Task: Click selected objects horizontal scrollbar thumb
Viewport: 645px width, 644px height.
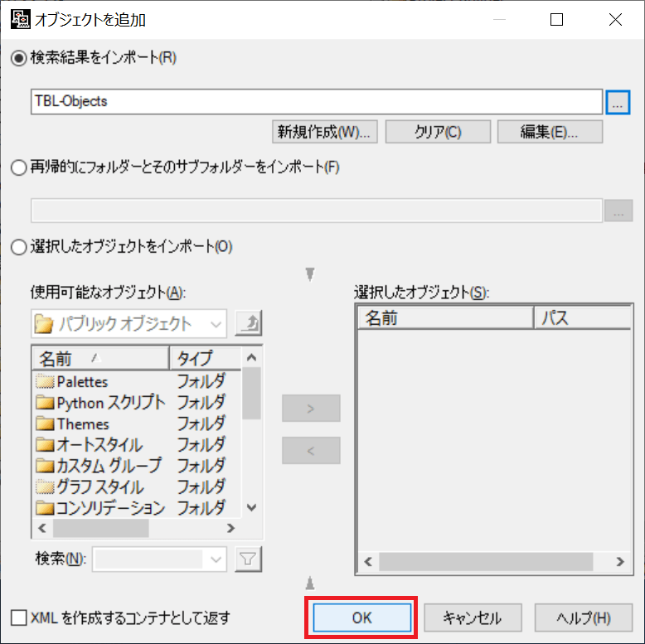Action: [x=486, y=562]
